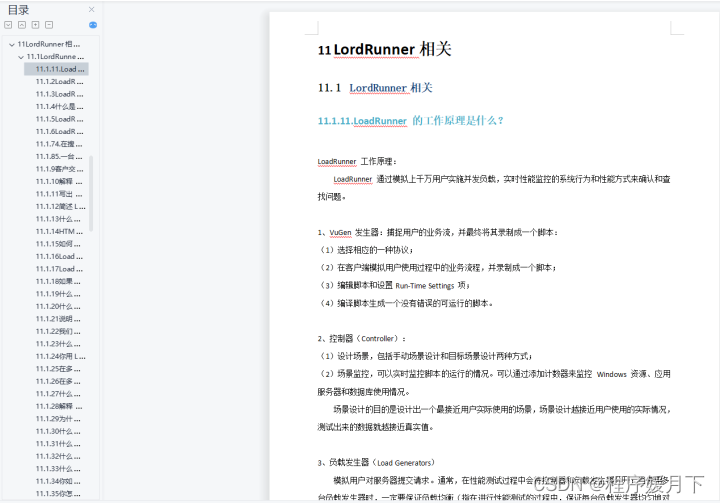Click the collapse-all (up arrow) outline icon
The height and width of the screenshot is (503, 720).
pyautogui.click(x=22, y=25)
